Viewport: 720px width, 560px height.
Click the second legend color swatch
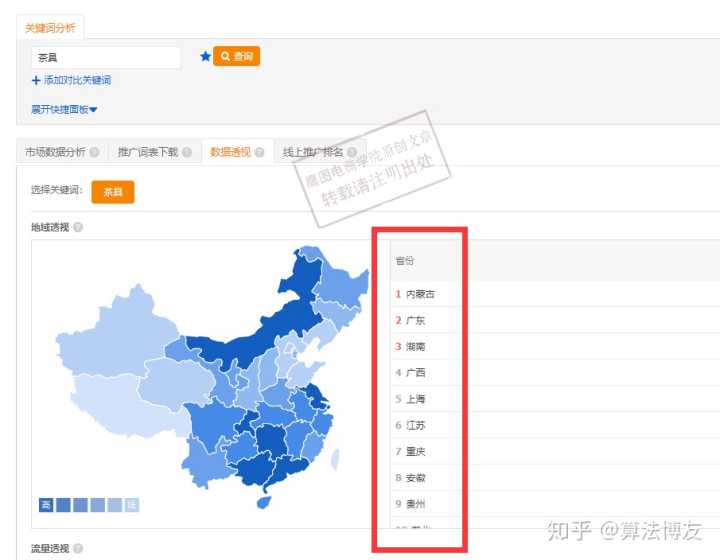63,505
